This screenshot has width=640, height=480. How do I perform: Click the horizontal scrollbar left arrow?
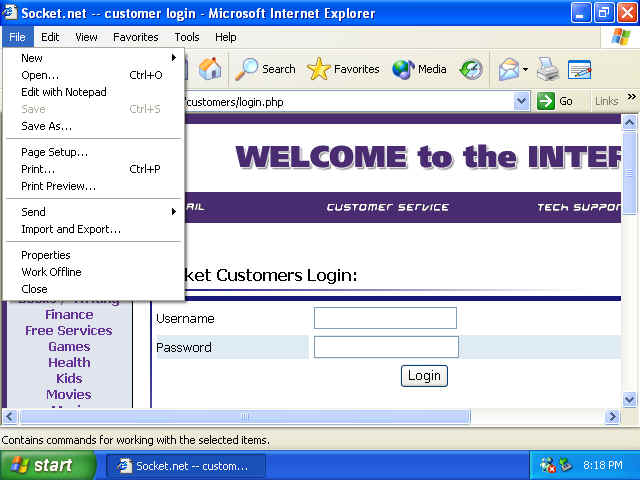10,417
